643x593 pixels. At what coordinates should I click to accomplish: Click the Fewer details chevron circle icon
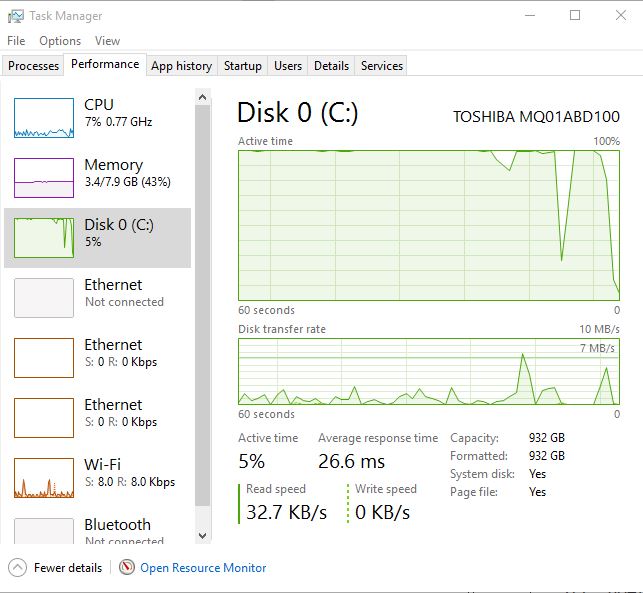click(17, 568)
